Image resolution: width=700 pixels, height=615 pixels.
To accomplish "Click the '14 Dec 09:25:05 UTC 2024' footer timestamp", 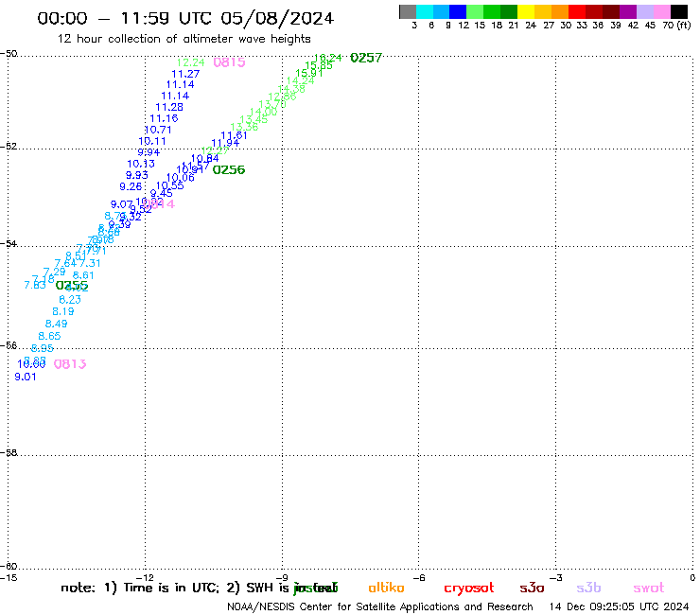I will 619,607.
